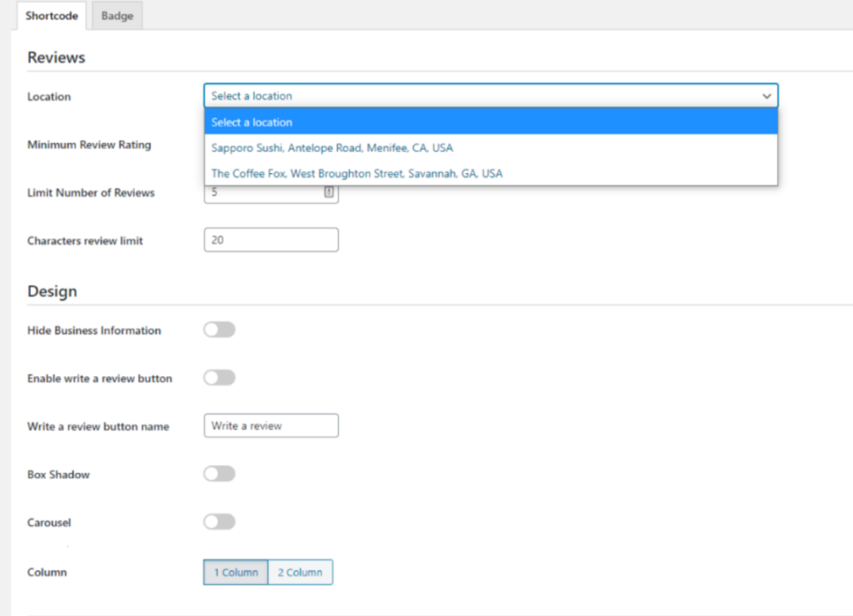Choose 'Select a location' highlighted option

click(x=491, y=122)
